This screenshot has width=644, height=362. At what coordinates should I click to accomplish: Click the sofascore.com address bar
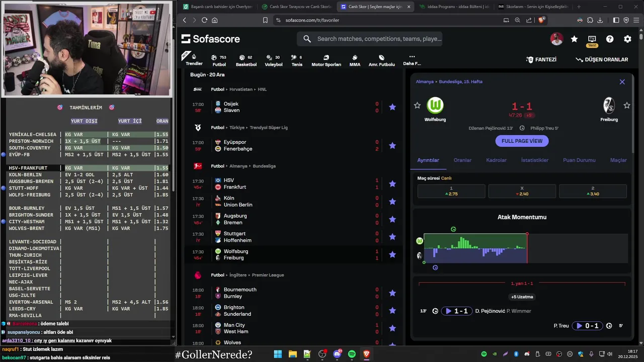[x=312, y=20]
